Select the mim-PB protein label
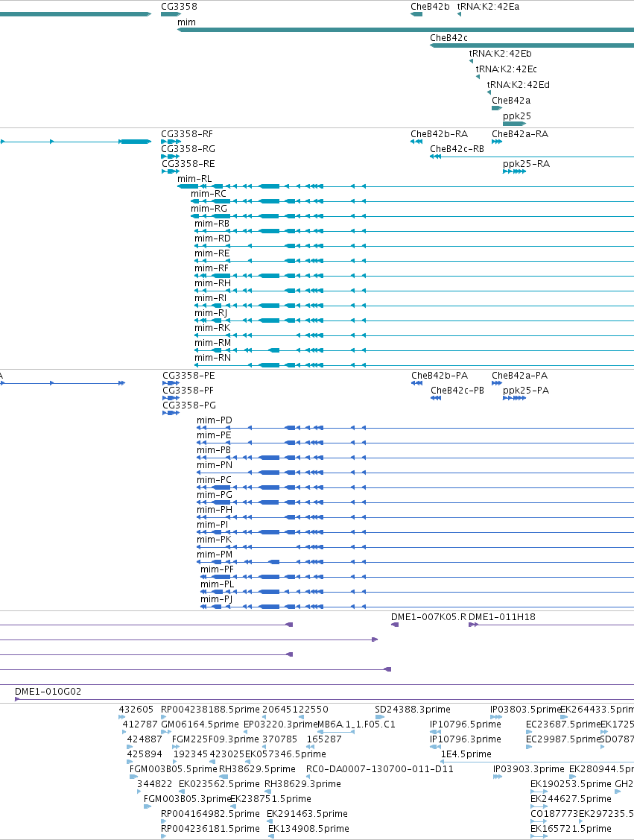 coord(214,450)
